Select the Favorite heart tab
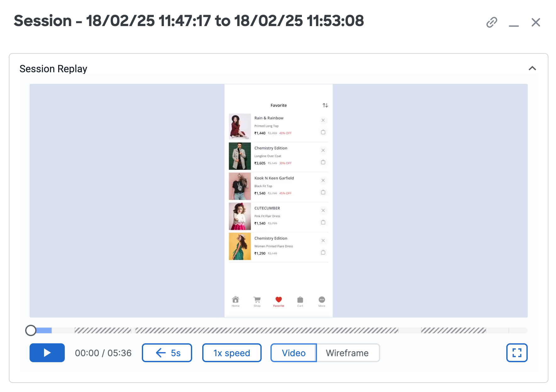This screenshot has height=392, width=556. pyautogui.click(x=279, y=302)
